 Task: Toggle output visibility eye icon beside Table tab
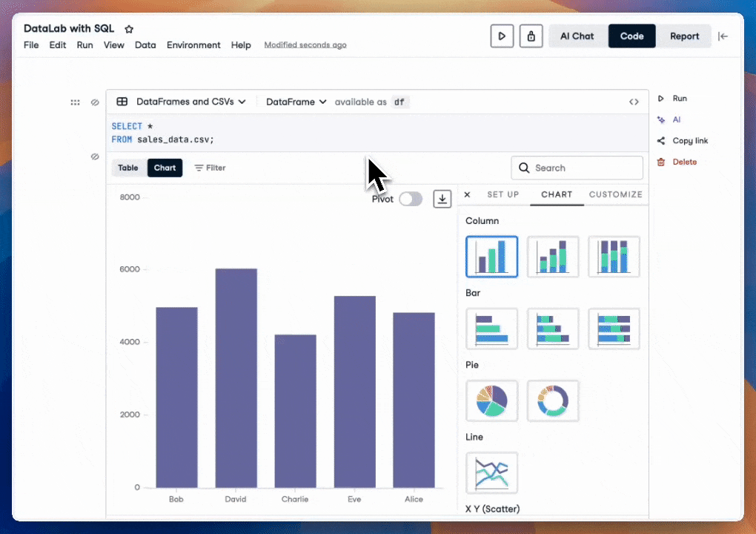pos(95,156)
